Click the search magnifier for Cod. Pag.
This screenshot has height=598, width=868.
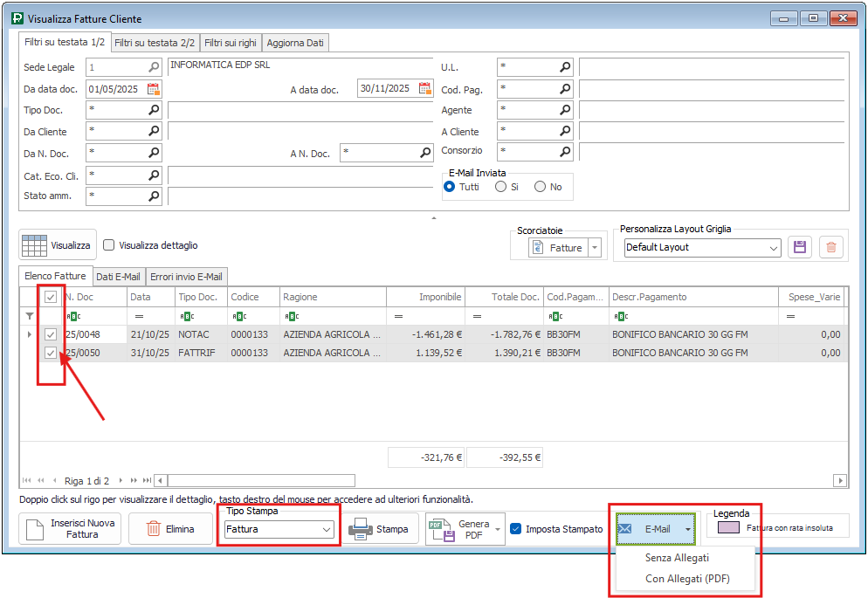566,89
